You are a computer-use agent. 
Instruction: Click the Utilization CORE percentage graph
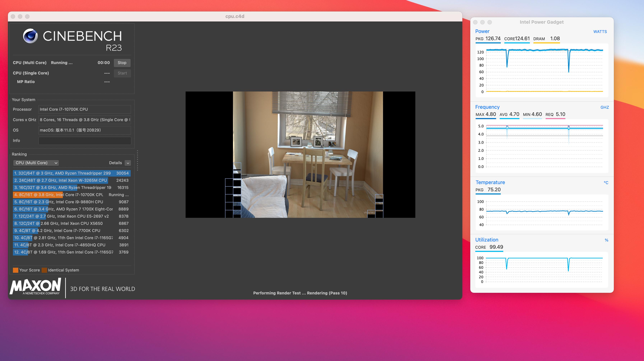point(541,269)
